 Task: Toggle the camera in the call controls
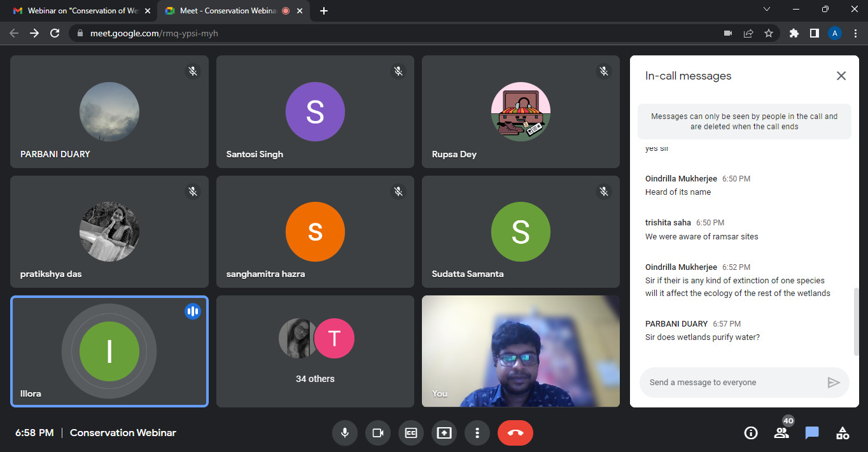coord(378,433)
